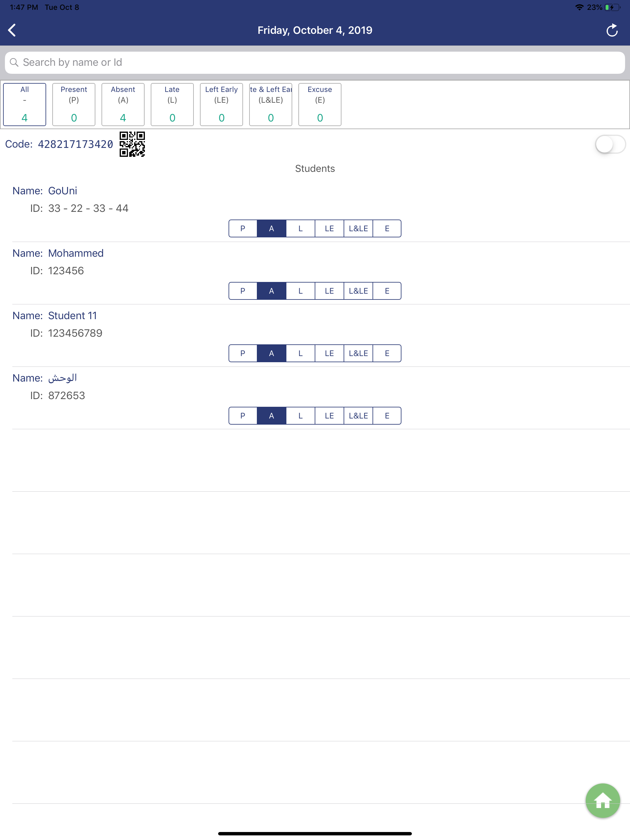Tap the search magnifier icon

point(14,62)
